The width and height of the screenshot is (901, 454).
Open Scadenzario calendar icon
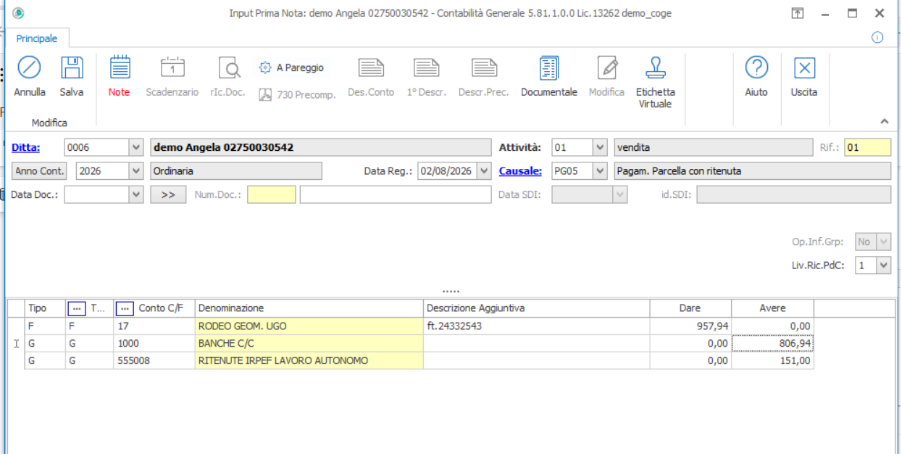pyautogui.click(x=172, y=68)
